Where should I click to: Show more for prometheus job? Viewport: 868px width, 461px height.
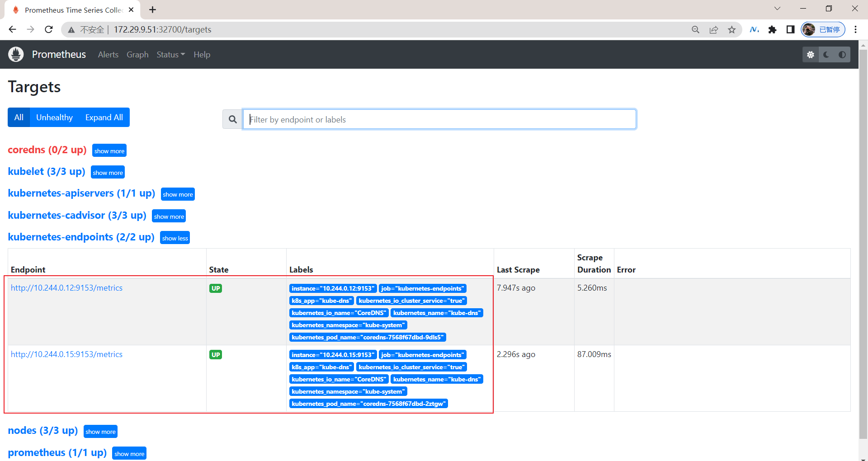(x=129, y=453)
